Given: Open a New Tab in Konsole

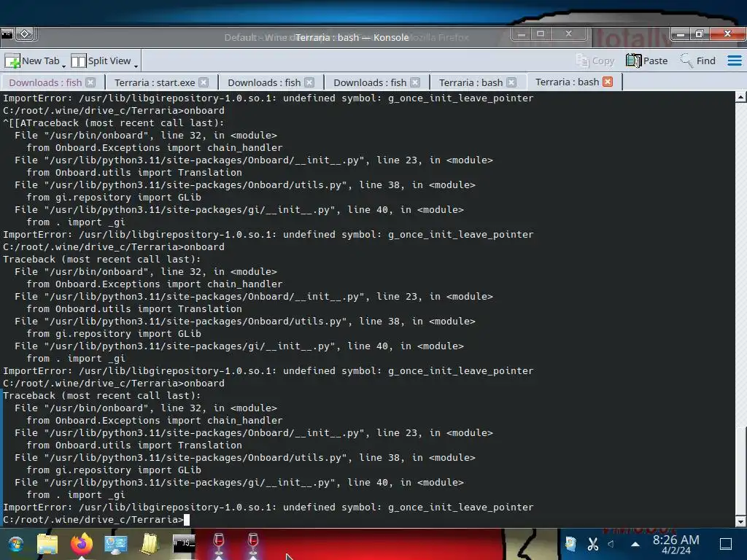Looking at the screenshot, I should (32, 61).
